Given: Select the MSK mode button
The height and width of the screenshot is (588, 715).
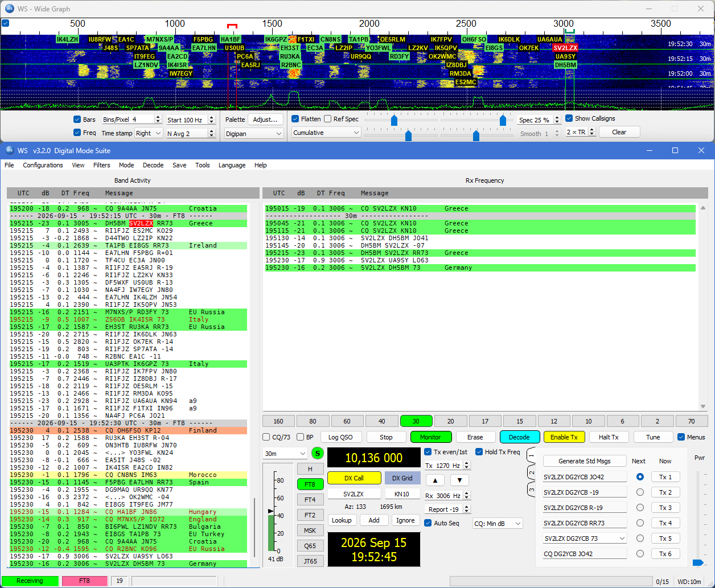Looking at the screenshot, I should (310, 531).
